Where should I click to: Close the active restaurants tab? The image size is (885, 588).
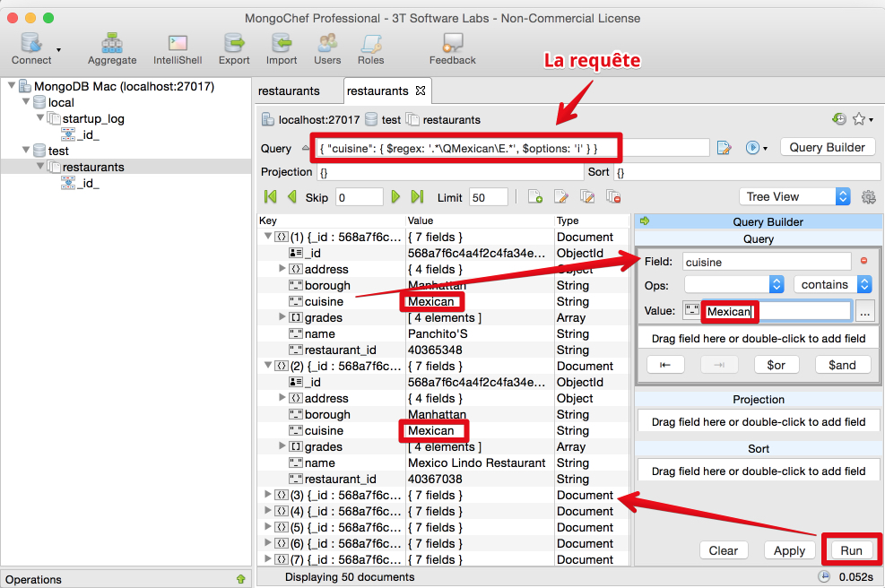click(421, 91)
